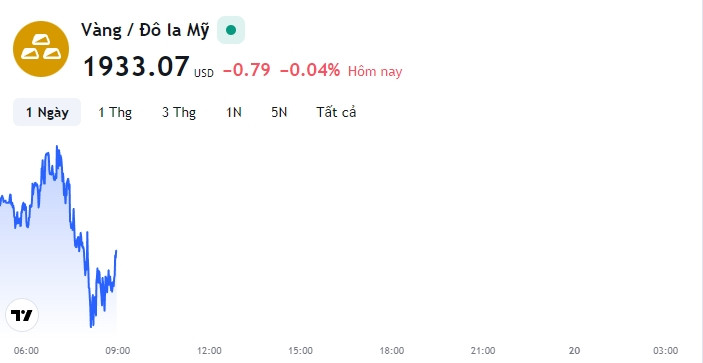The image size is (703, 363).
Task: Click the 18:00 time axis label
Action: 392,350
